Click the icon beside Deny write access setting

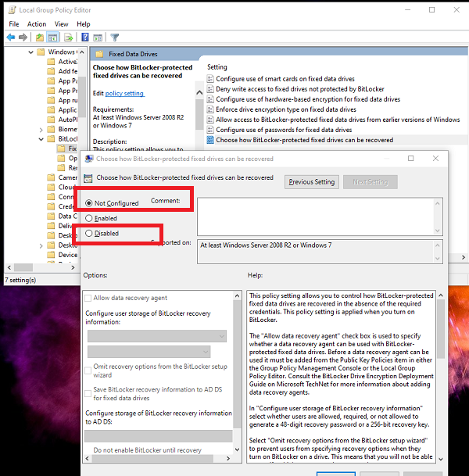tap(210, 89)
